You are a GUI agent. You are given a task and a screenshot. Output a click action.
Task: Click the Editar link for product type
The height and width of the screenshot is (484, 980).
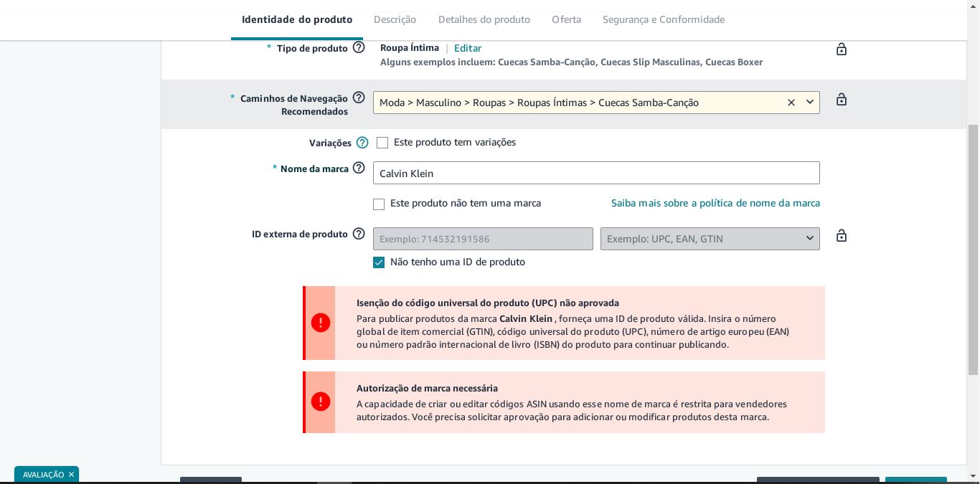click(468, 48)
